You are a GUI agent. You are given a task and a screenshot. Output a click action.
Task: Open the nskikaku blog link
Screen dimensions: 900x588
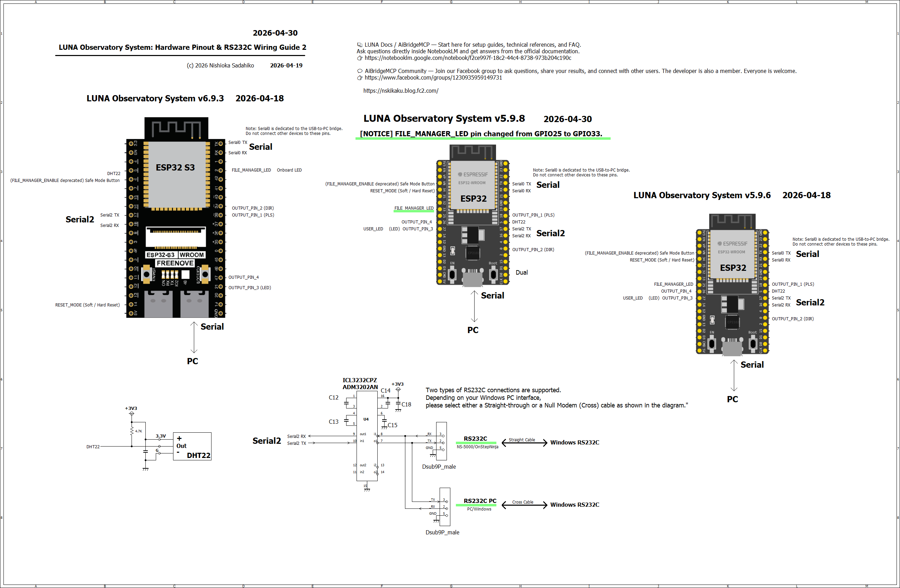click(400, 90)
